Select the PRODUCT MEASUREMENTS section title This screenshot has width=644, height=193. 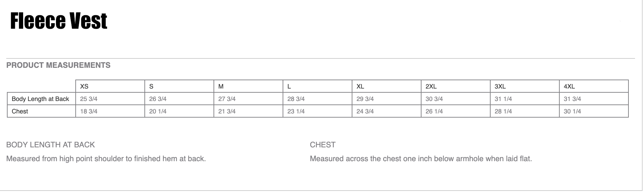coord(58,65)
